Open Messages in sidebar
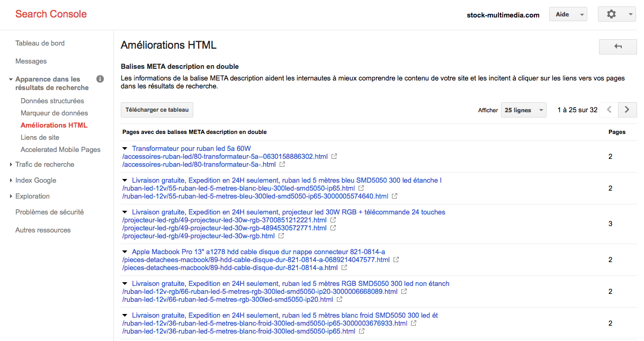Image resolution: width=644 pixels, height=341 pixels. [31, 61]
